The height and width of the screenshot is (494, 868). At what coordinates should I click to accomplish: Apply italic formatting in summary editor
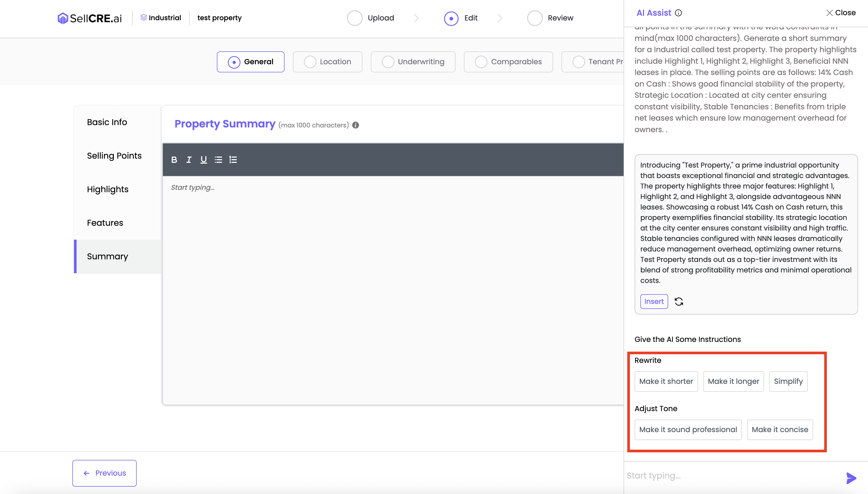[x=189, y=159]
